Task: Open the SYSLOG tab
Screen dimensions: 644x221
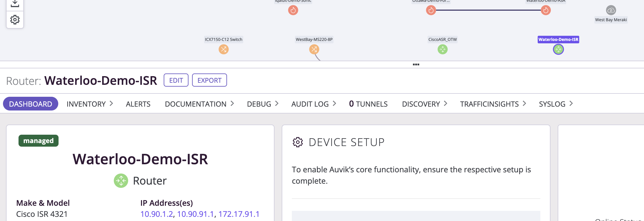Action: 552,104
